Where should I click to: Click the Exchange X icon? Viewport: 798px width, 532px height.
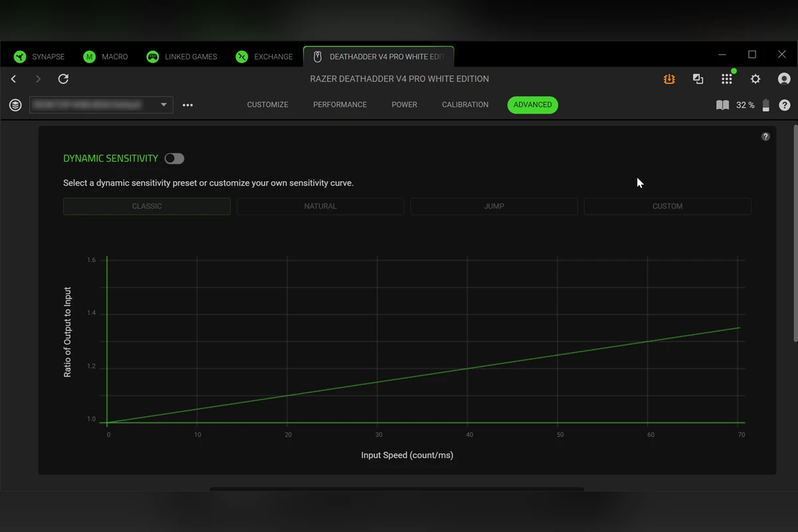pos(242,57)
